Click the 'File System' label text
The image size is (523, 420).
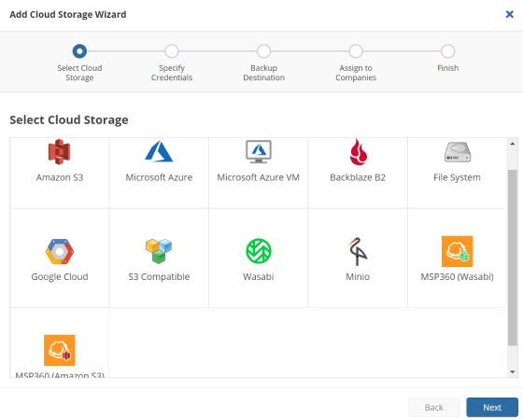tap(458, 177)
